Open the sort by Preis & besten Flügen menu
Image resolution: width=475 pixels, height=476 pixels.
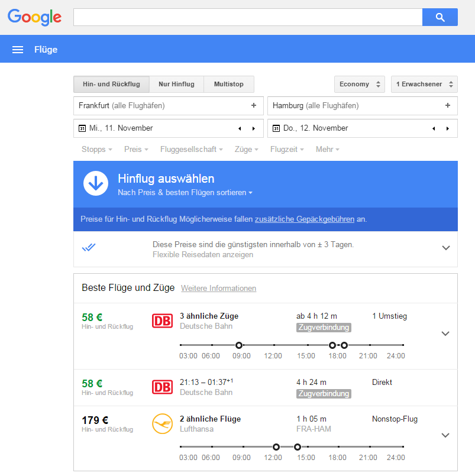tap(185, 192)
